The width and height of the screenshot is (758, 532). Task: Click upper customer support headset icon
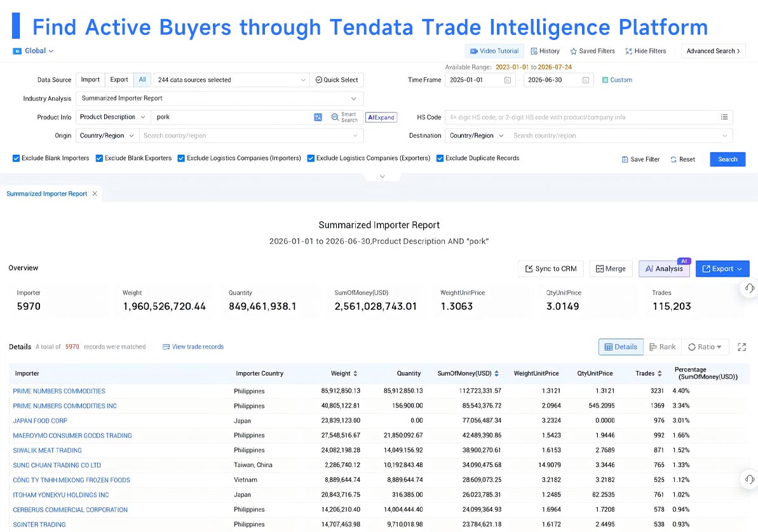(749, 288)
